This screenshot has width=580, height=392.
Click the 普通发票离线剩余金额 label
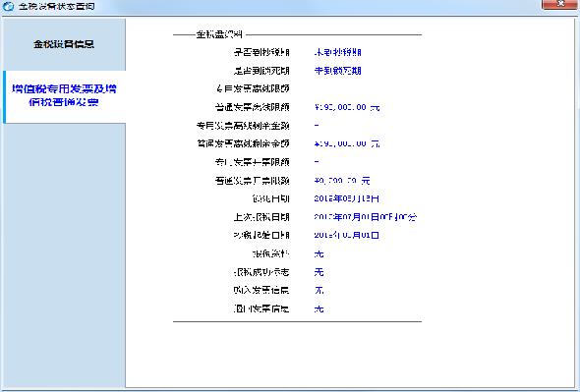(x=243, y=143)
